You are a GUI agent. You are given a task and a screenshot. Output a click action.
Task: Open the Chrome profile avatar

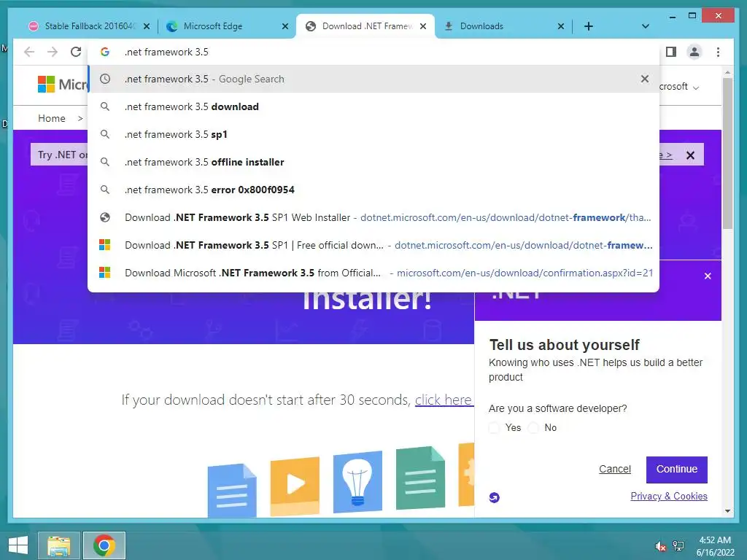click(x=694, y=52)
